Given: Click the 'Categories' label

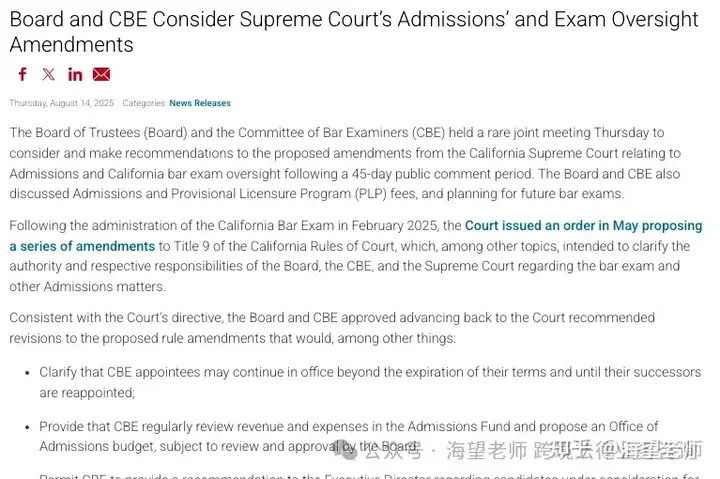Looking at the screenshot, I should coord(144,103).
